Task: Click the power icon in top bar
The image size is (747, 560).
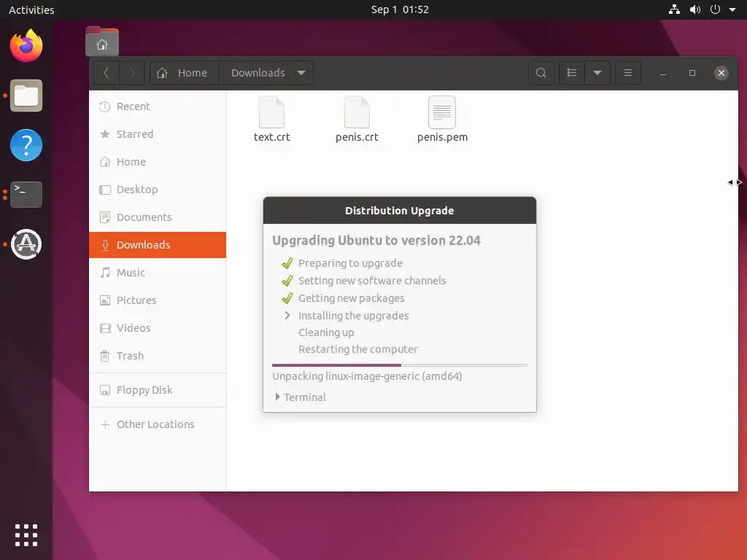Action: click(x=715, y=9)
